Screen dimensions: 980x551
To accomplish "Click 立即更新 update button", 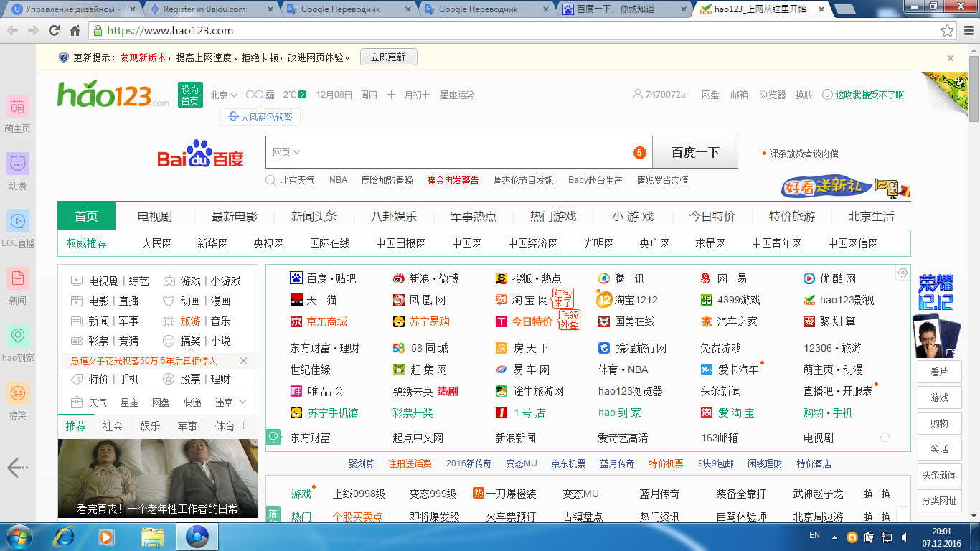I will pos(388,57).
